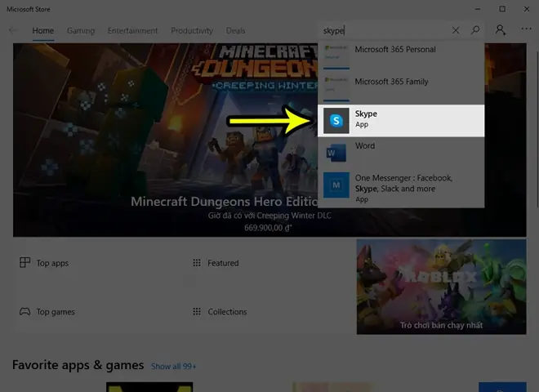Click the Collections dots icon
The image size is (539, 392).
(197, 311)
